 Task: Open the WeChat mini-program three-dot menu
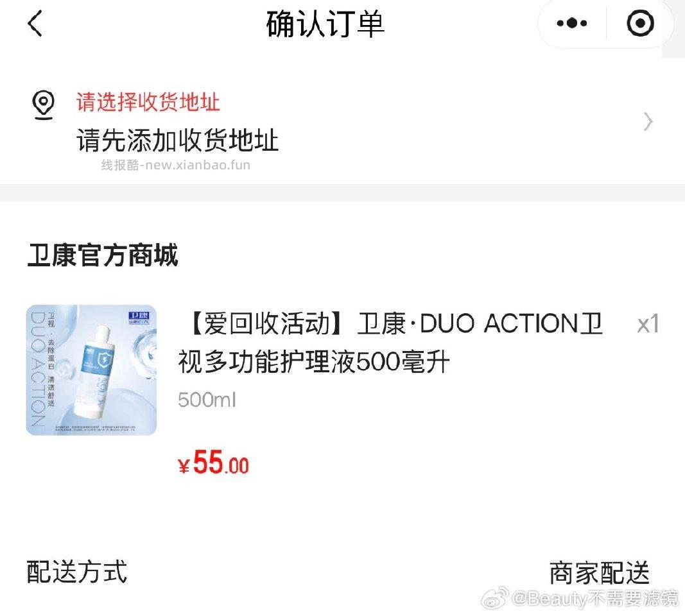pos(570,23)
